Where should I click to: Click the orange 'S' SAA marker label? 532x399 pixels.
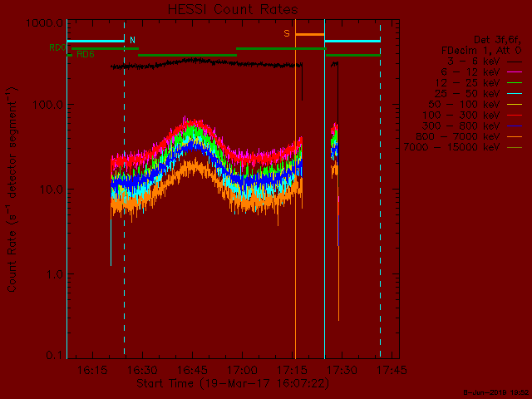coord(287,33)
